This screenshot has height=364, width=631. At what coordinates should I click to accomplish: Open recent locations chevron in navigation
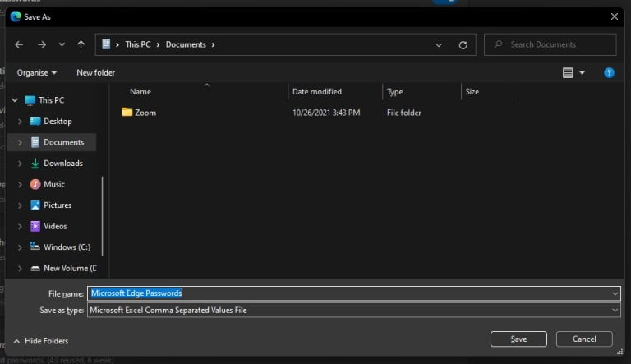(62, 44)
